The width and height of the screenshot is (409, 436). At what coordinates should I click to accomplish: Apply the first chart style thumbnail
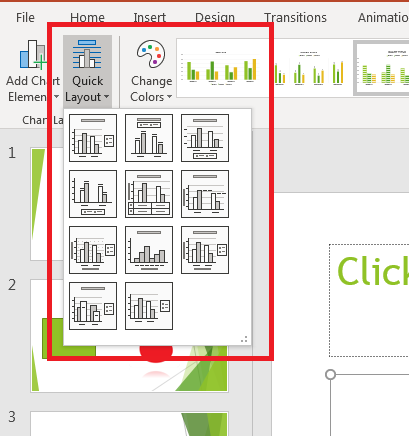[221, 68]
